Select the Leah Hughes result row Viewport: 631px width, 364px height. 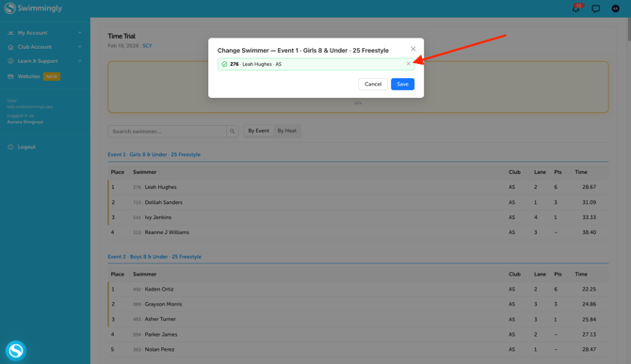tap(358, 187)
